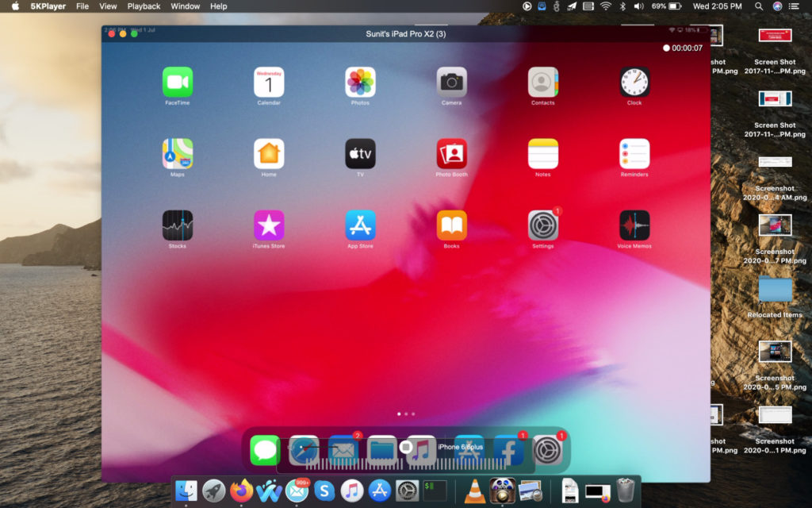This screenshot has height=508, width=812.
Task: Open the Photos app on the iPad screen
Action: (x=361, y=82)
